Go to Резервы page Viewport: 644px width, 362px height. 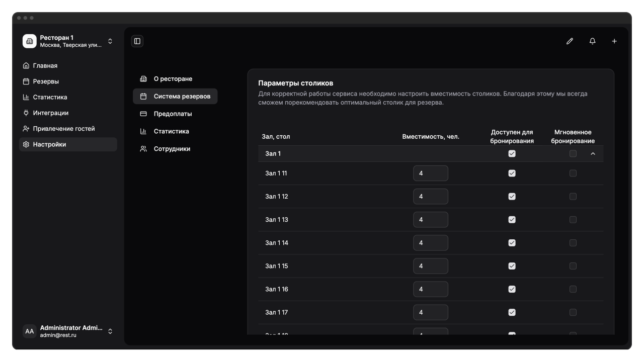pos(46,81)
